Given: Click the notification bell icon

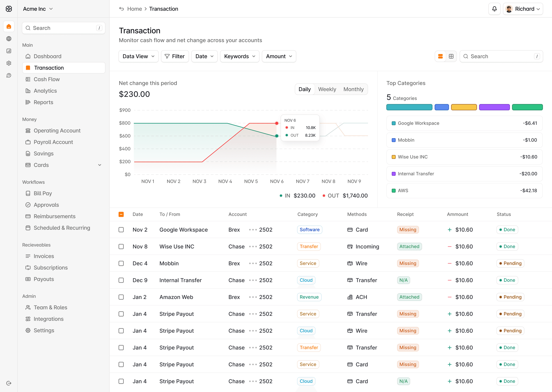Looking at the screenshot, I should (494, 9).
